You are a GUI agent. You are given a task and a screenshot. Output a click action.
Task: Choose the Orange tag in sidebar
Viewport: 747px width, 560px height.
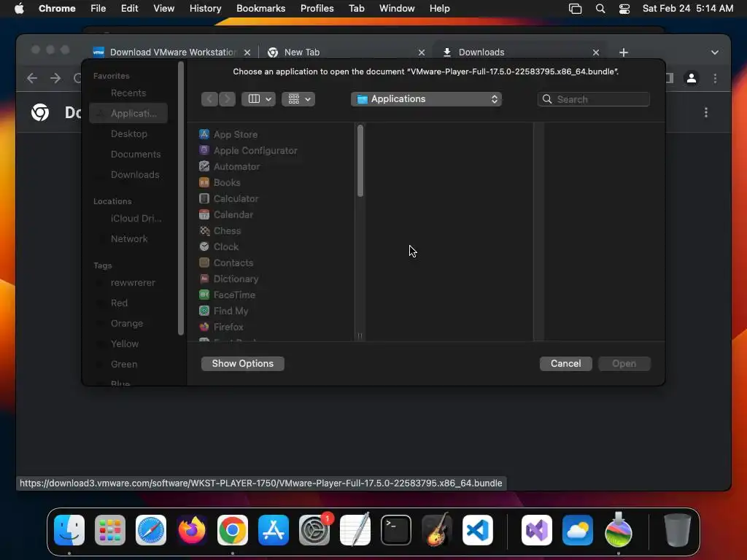coord(128,323)
